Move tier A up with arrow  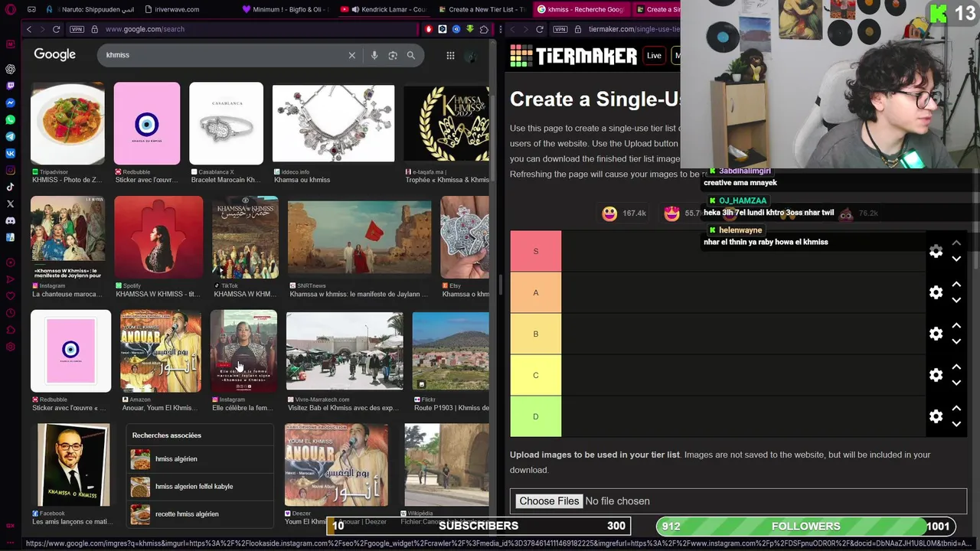[956, 285]
